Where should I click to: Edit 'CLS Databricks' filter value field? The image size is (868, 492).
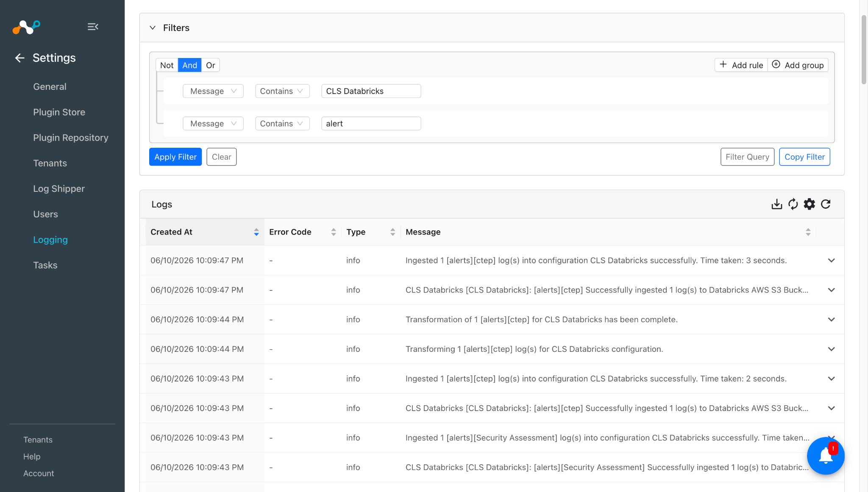pos(371,91)
